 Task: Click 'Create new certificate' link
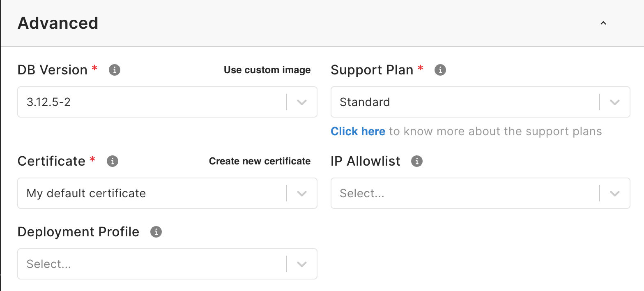(260, 161)
